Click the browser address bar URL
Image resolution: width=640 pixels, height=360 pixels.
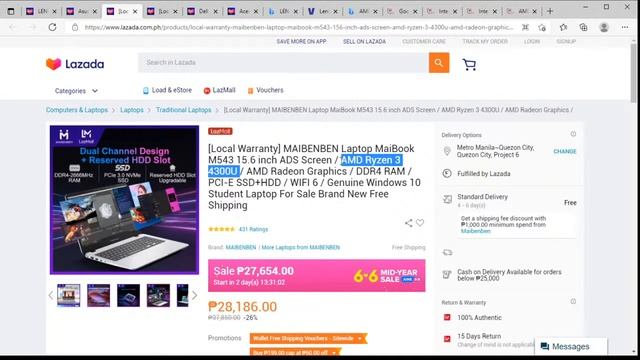click(299, 27)
